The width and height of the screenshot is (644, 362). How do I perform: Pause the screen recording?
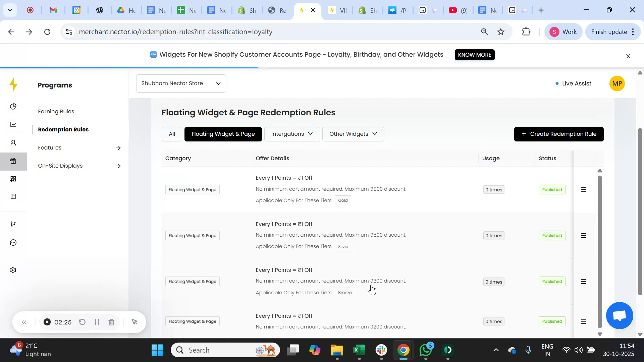[97, 322]
